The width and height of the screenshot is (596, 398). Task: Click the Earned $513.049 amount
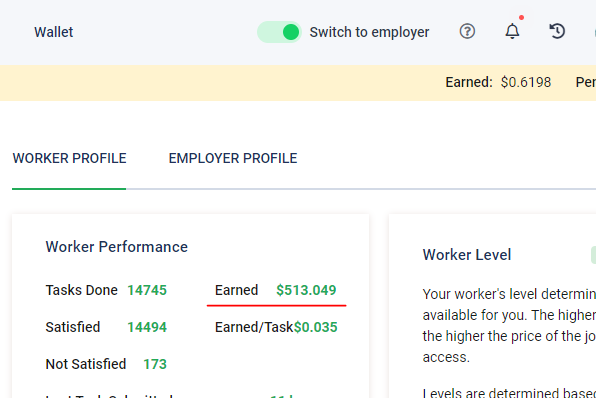tap(306, 290)
